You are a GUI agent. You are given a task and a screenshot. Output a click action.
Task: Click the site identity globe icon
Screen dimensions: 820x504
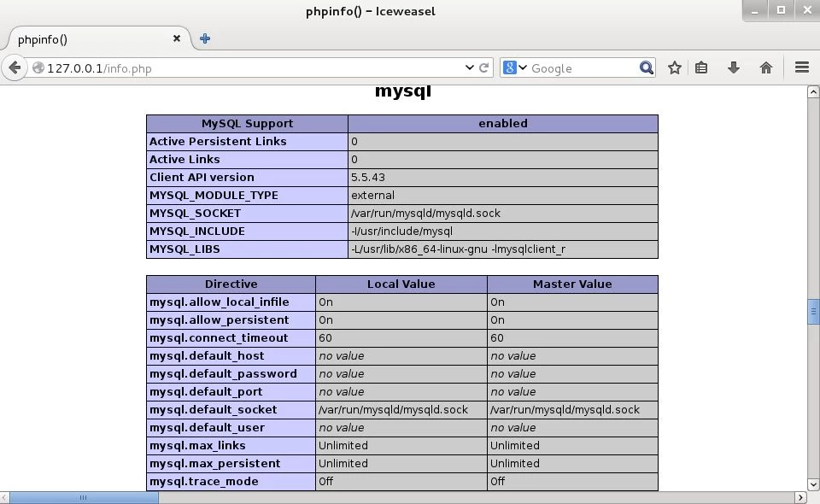[x=38, y=68]
